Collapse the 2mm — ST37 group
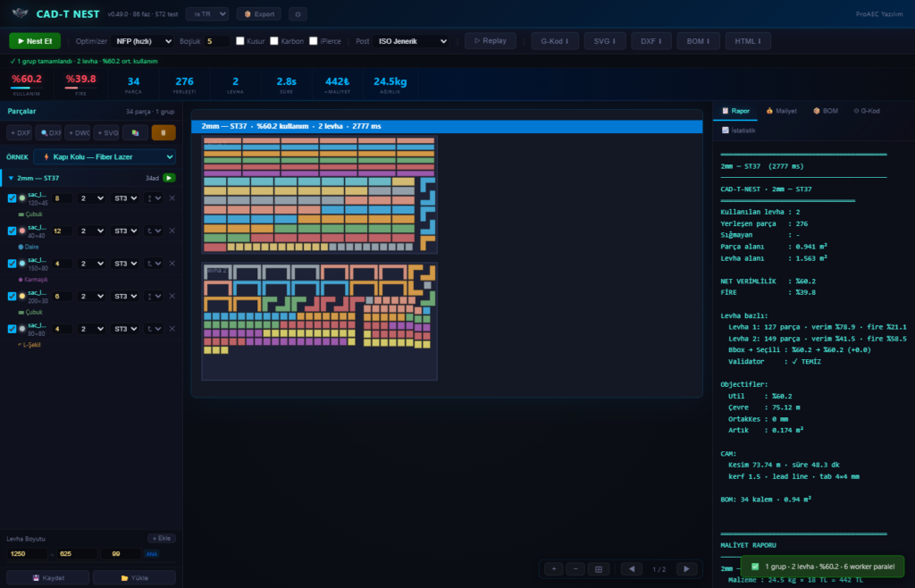 pos(11,178)
